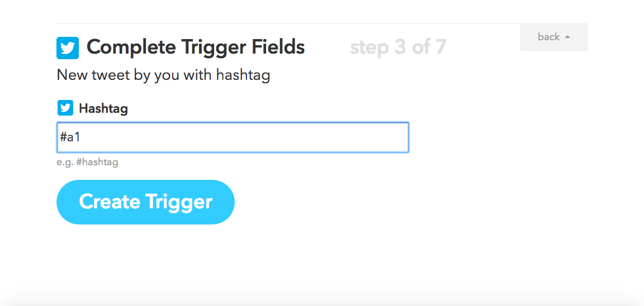Click the small Twitter icon next to Hashtag
This screenshot has width=644, height=306.
[65, 108]
